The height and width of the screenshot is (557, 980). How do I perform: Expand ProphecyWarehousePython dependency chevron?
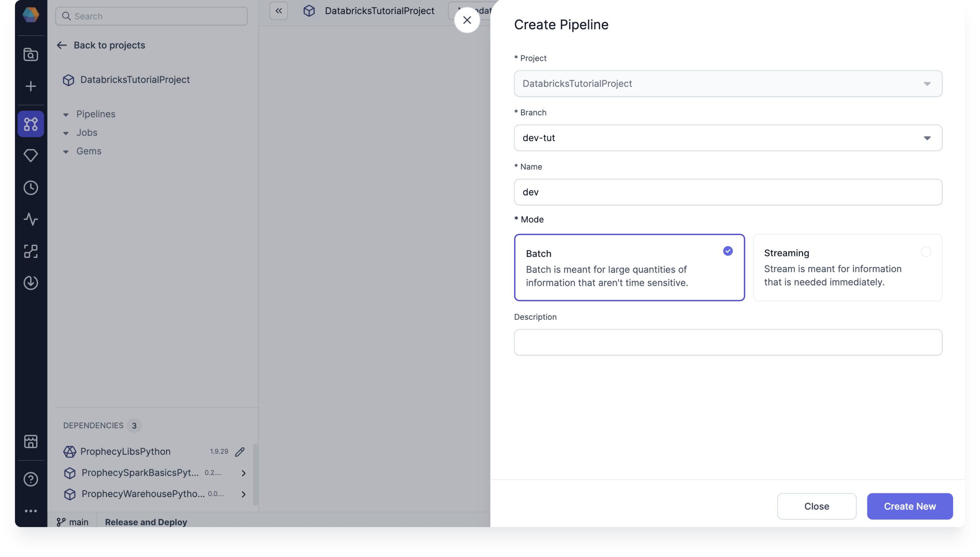(244, 494)
